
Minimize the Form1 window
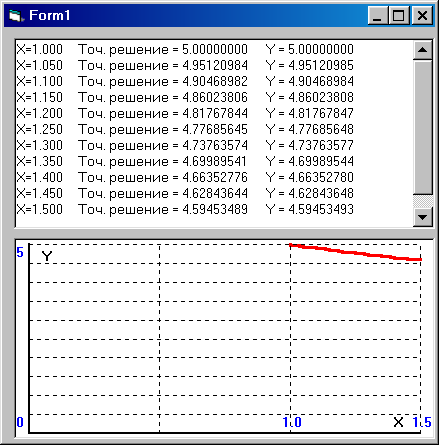378,15
